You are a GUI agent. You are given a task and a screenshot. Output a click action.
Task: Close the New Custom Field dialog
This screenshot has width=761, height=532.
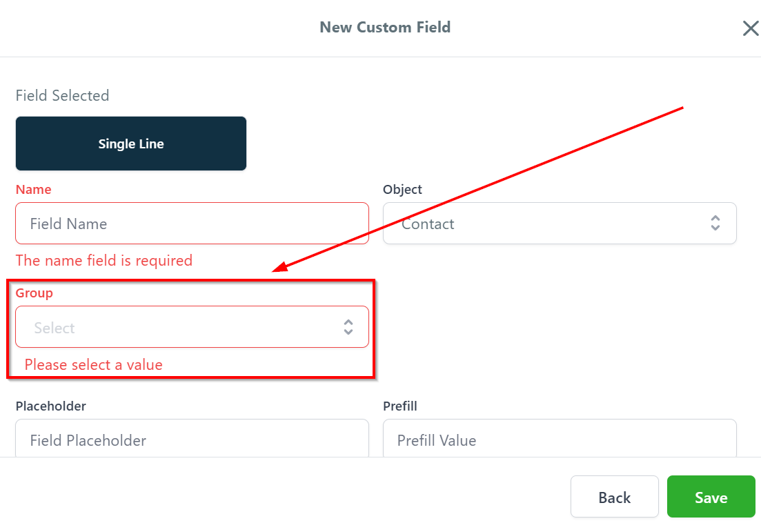pos(750,28)
